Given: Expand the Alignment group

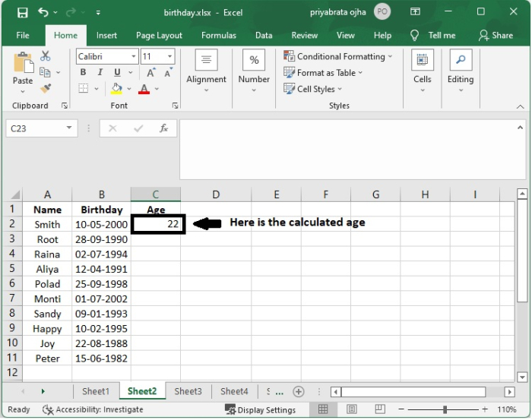Looking at the screenshot, I should [x=206, y=71].
